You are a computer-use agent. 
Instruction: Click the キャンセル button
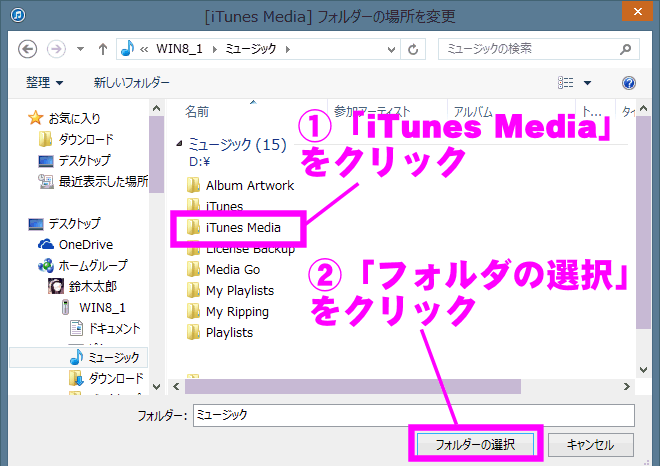click(x=589, y=444)
